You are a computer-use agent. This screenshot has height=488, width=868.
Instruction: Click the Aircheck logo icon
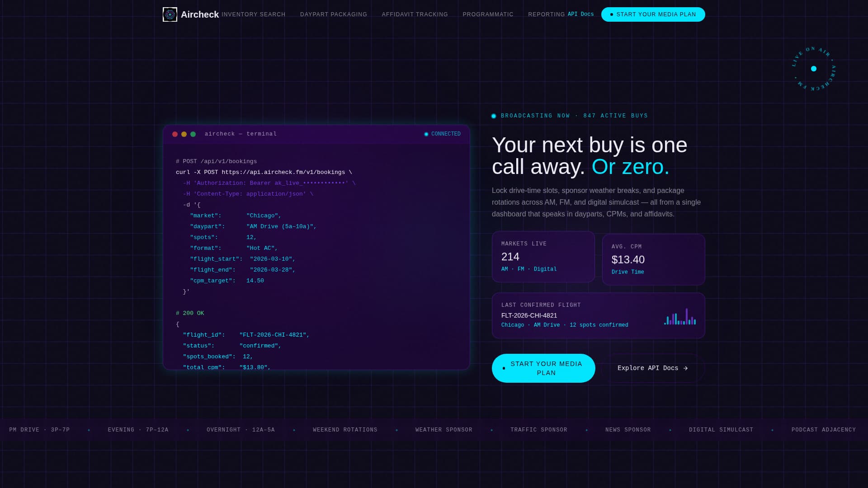coord(170,14)
